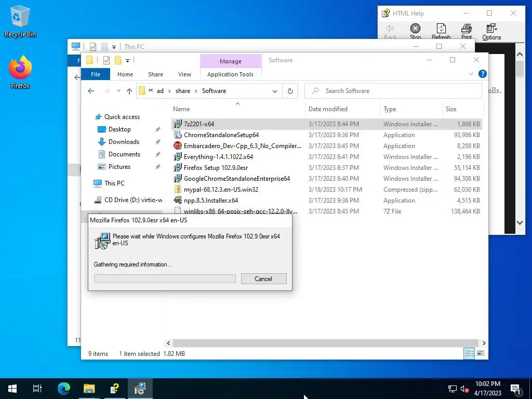Click the Search Software field
Viewport: 532px width, 399px height.
(x=393, y=91)
